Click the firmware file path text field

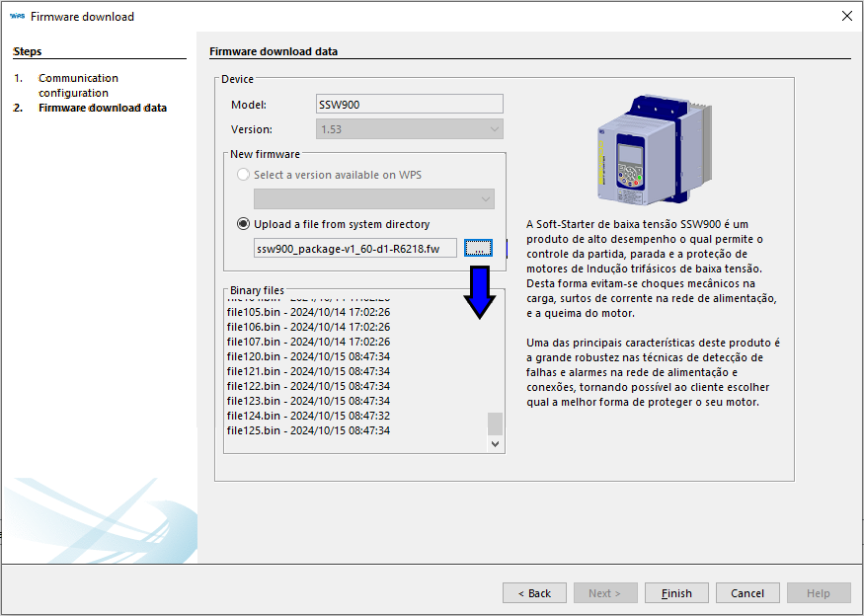[355, 249]
